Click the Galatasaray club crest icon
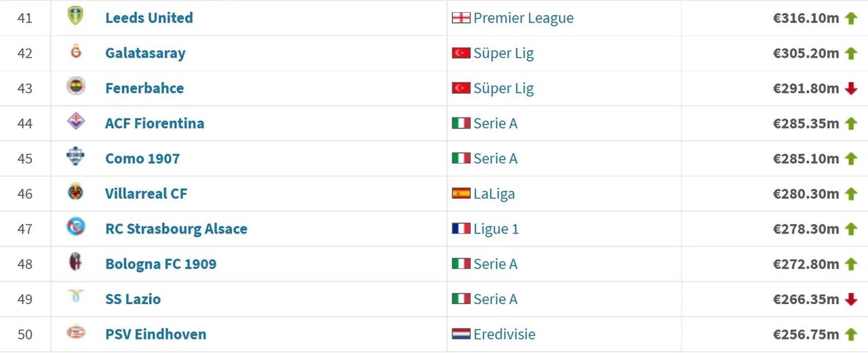This screenshot has width=868, height=353. pos(75,52)
